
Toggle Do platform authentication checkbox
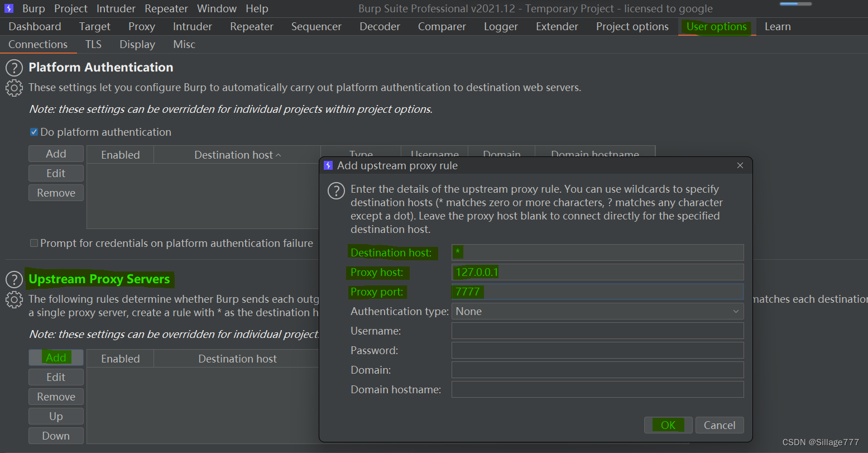pos(34,132)
